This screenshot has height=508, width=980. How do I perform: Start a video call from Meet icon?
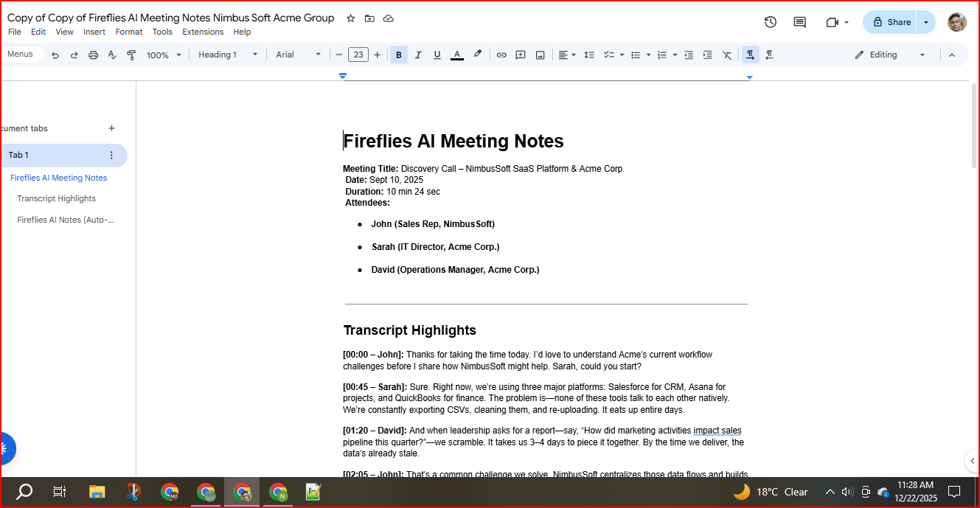point(833,22)
